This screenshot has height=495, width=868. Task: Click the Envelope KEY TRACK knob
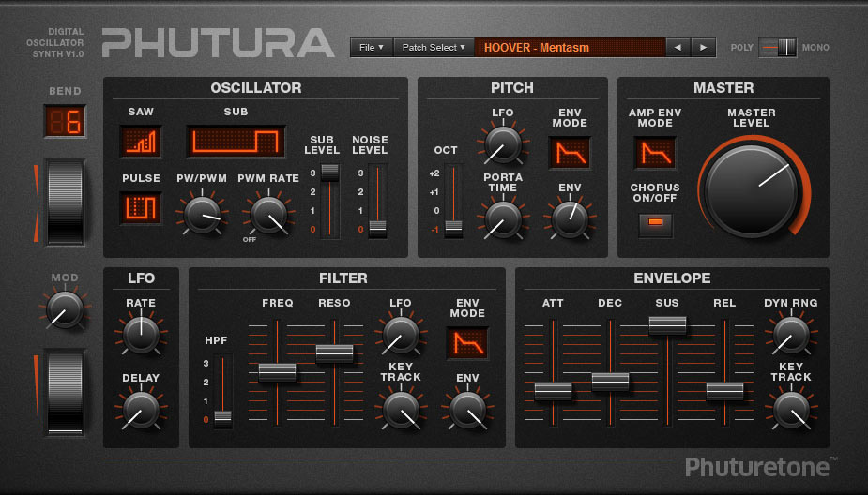click(x=791, y=410)
